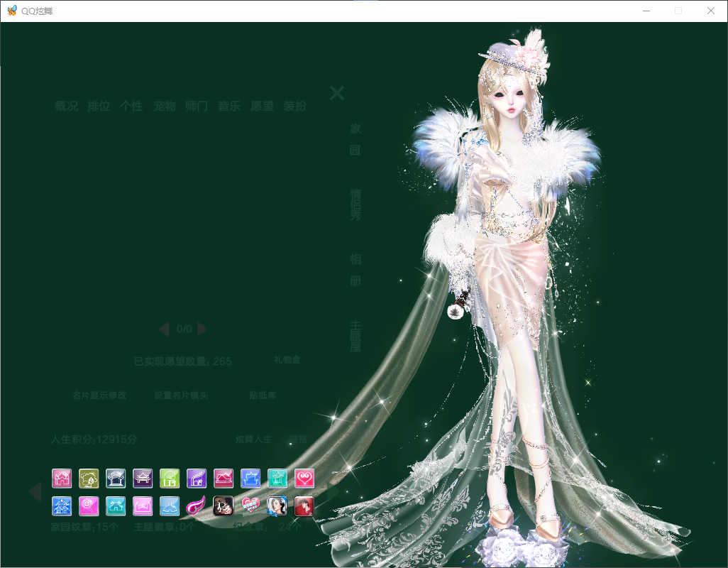Open the 情侣秀 side tab
The image size is (728, 568).
pos(355,204)
